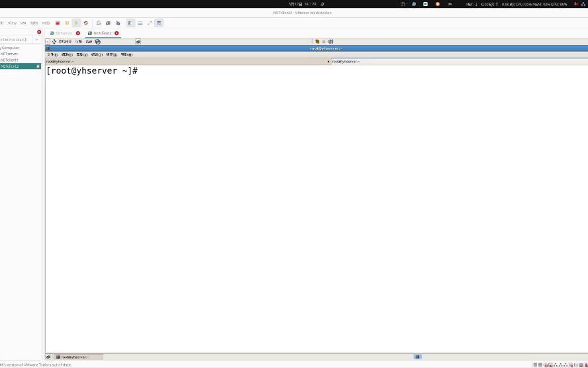Open the terminal's File (F) menu
The height and width of the screenshot is (368, 588).
pos(52,54)
